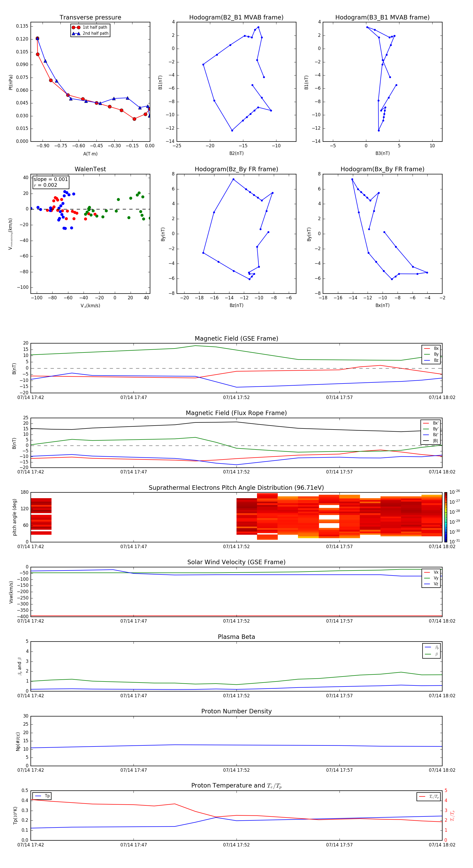Screen dimensions: 473x868
Task: Select the "1st half path" legend entry
Action: (x=90, y=27)
